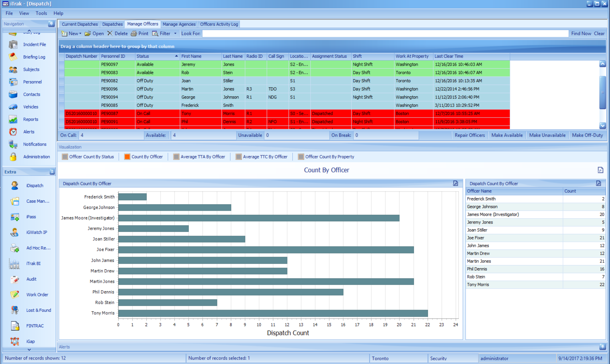This screenshot has height=364, width=610.
Task: Click the Vehicles icon in the navigation panel
Action: (x=13, y=107)
